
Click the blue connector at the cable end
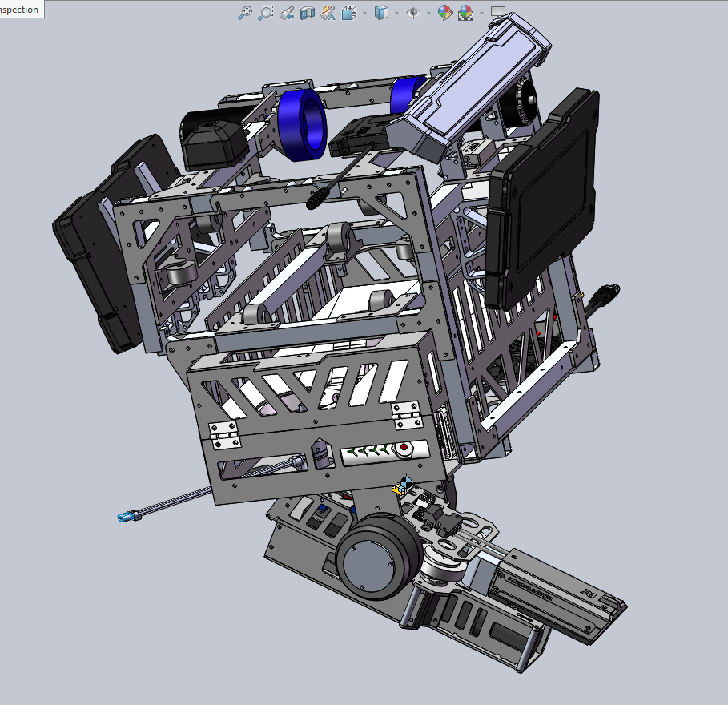click(127, 518)
